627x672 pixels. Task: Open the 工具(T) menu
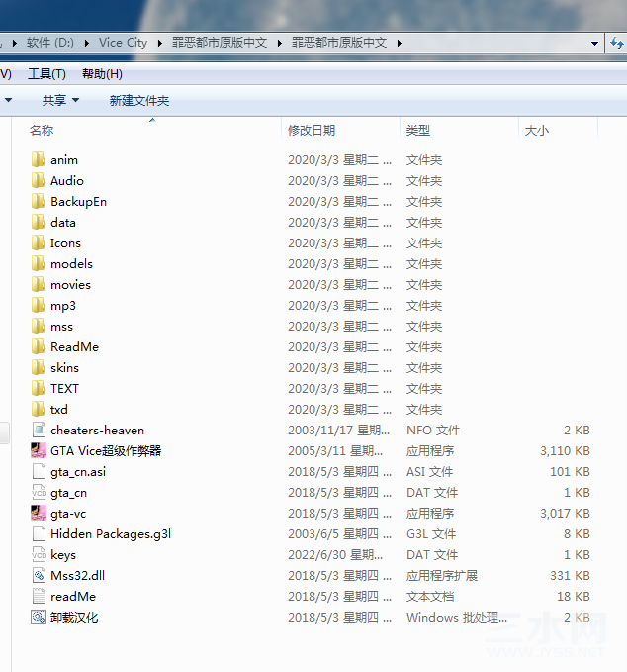point(46,74)
